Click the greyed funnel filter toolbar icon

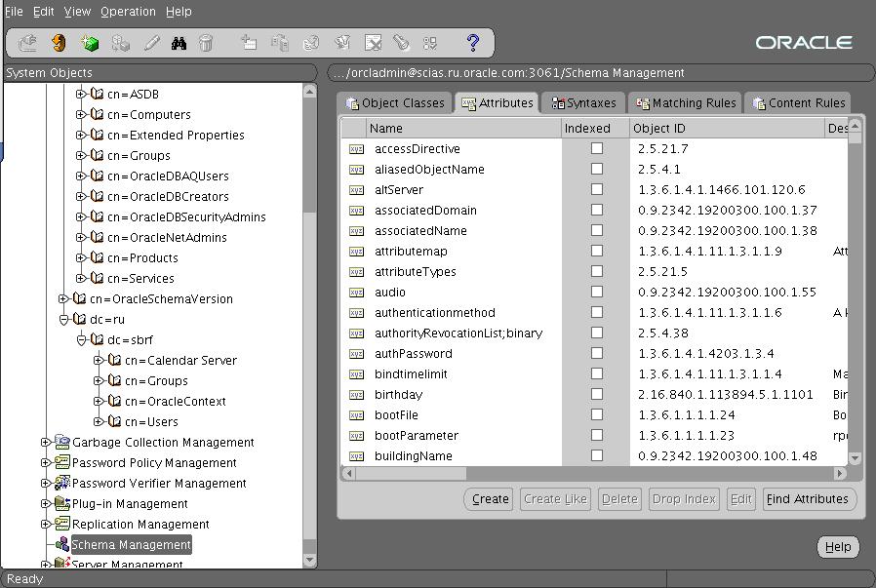(341, 43)
